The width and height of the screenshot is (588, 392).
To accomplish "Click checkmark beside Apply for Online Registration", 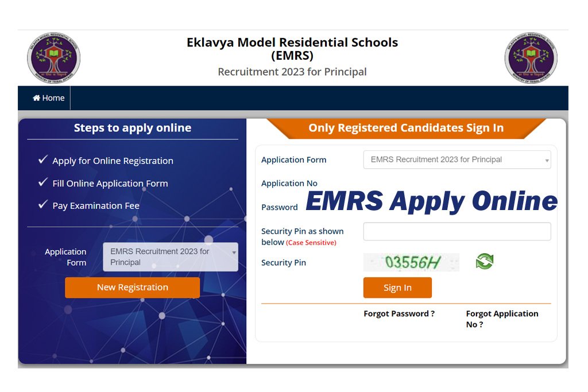I will point(42,160).
